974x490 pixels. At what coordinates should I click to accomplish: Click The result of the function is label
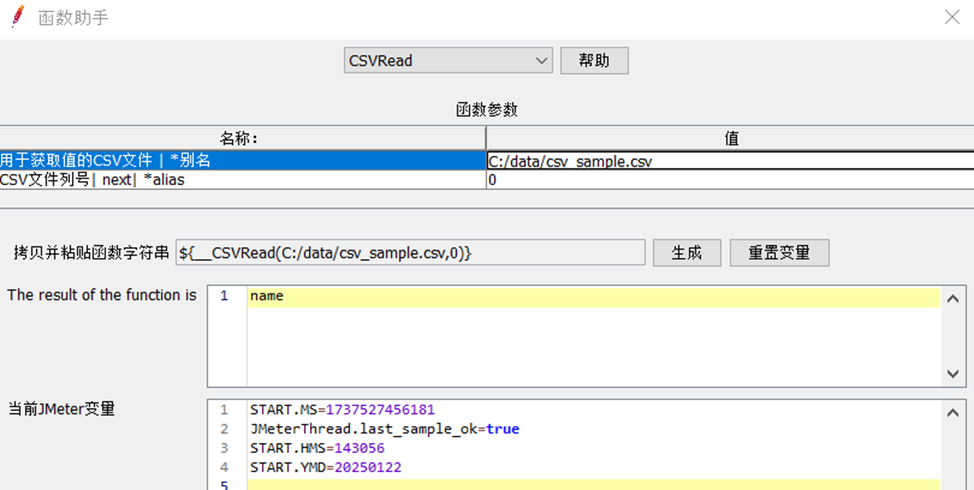pos(102,295)
